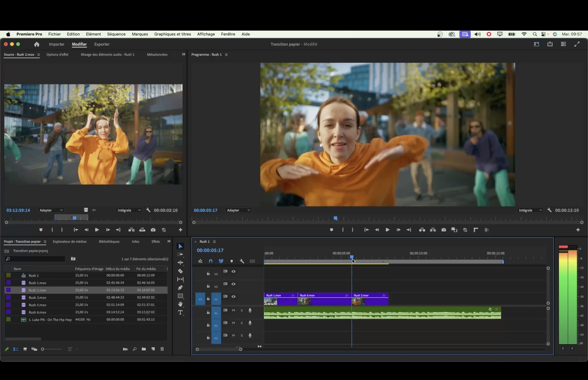
Task: Expand hidden Source panel tabs chevron
Action: 183,54
